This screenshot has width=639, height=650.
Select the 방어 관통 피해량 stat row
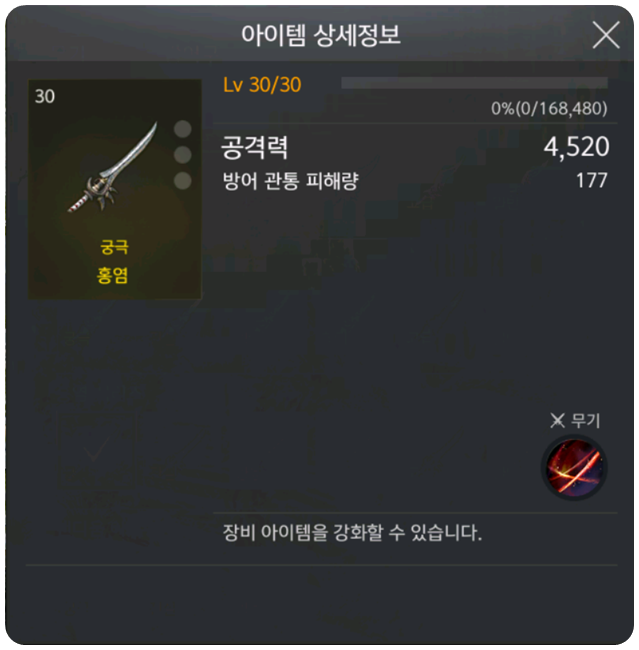point(415,181)
